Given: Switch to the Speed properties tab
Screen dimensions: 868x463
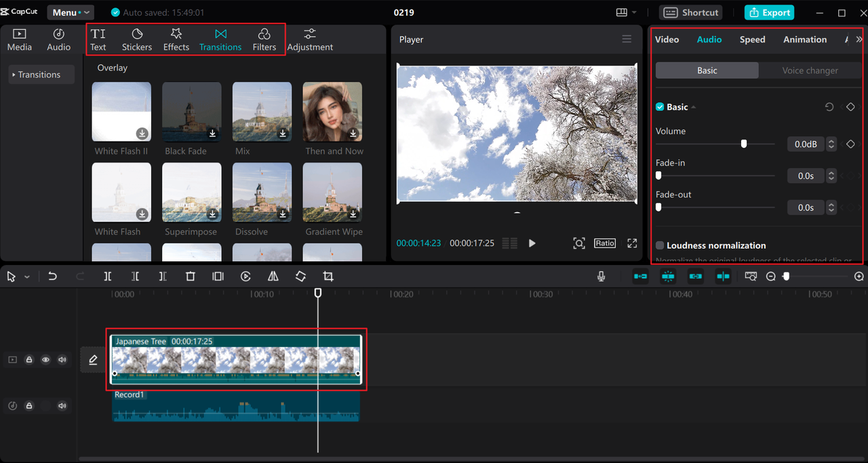Looking at the screenshot, I should click(x=752, y=39).
